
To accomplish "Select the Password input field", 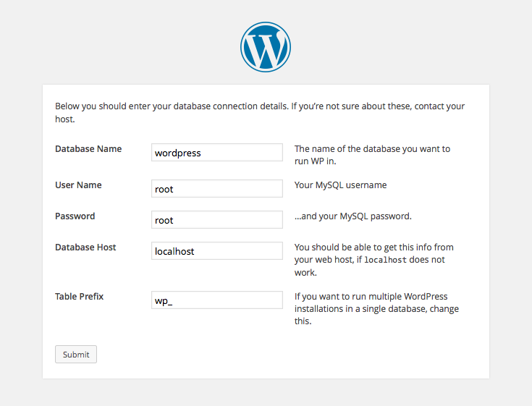I will pos(217,220).
